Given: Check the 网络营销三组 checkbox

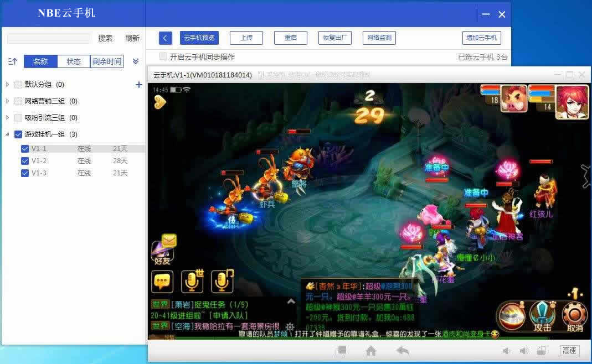Looking at the screenshot, I should [x=18, y=101].
